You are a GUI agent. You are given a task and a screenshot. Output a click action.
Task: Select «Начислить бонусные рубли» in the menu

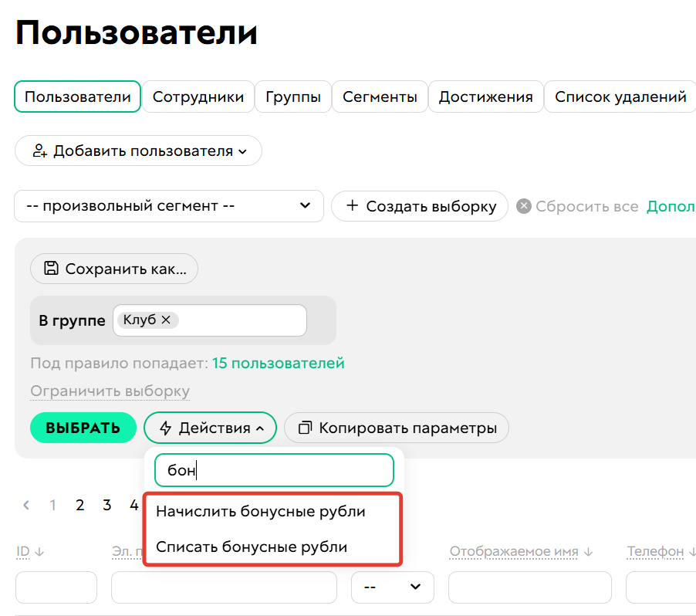[260, 511]
